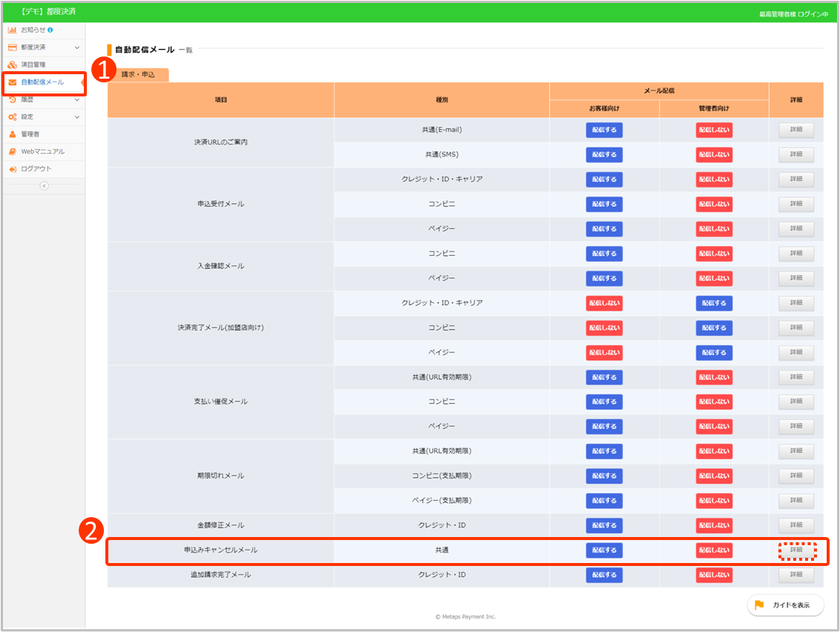Click the 自動配信メール envelope icon
Screen dimensions: 840x632
13,82
